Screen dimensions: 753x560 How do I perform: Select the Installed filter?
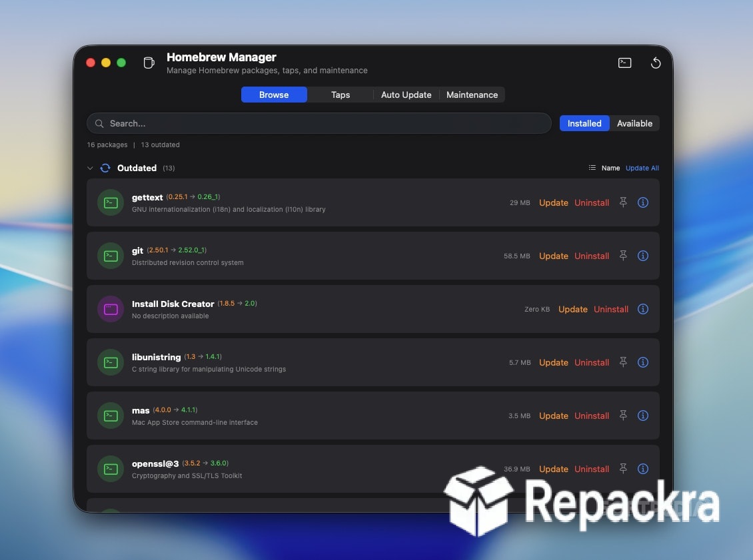[584, 123]
